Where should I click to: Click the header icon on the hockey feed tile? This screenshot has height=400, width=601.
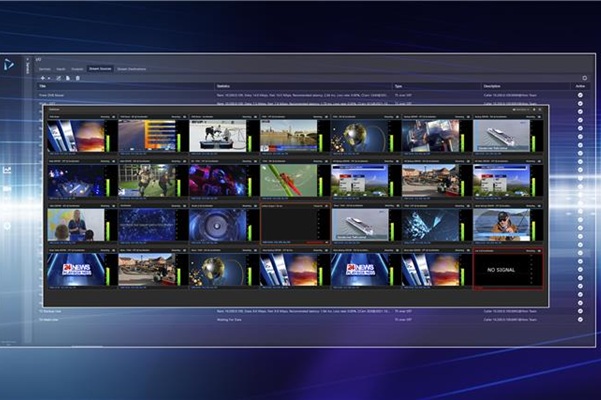256,117
